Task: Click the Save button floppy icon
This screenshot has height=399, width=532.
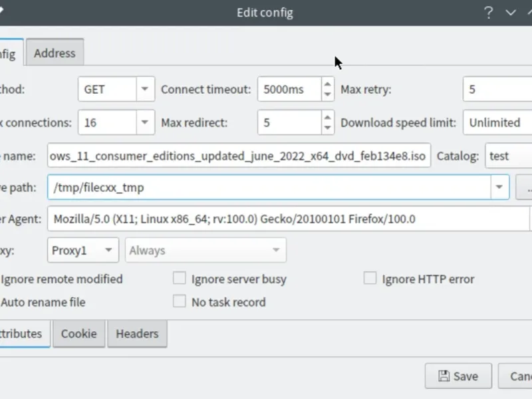Action: point(444,376)
